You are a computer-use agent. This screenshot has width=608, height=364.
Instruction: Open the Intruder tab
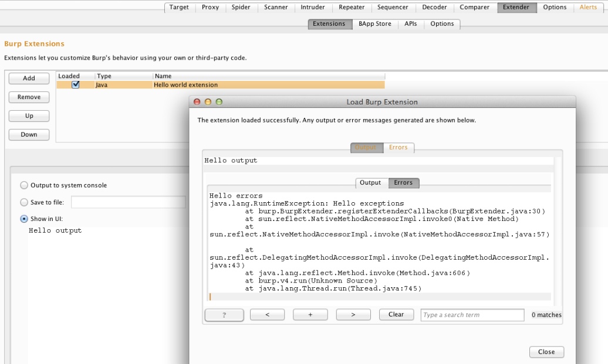click(313, 8)
